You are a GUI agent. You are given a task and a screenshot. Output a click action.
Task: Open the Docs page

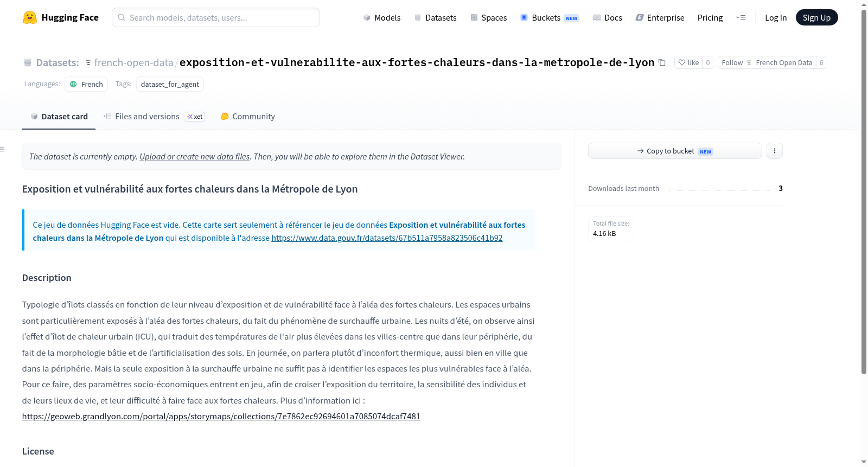point(608,17)
